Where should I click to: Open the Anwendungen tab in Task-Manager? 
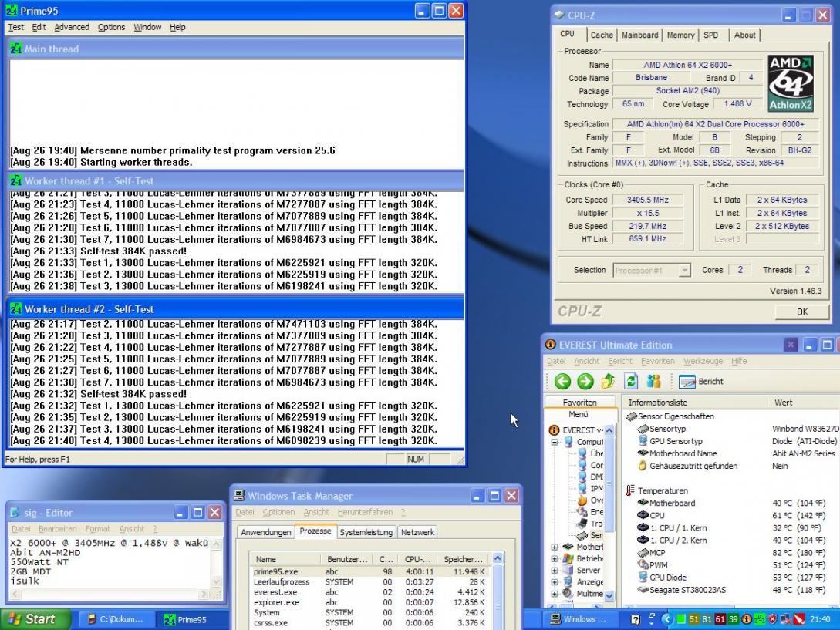click(265, 532)
